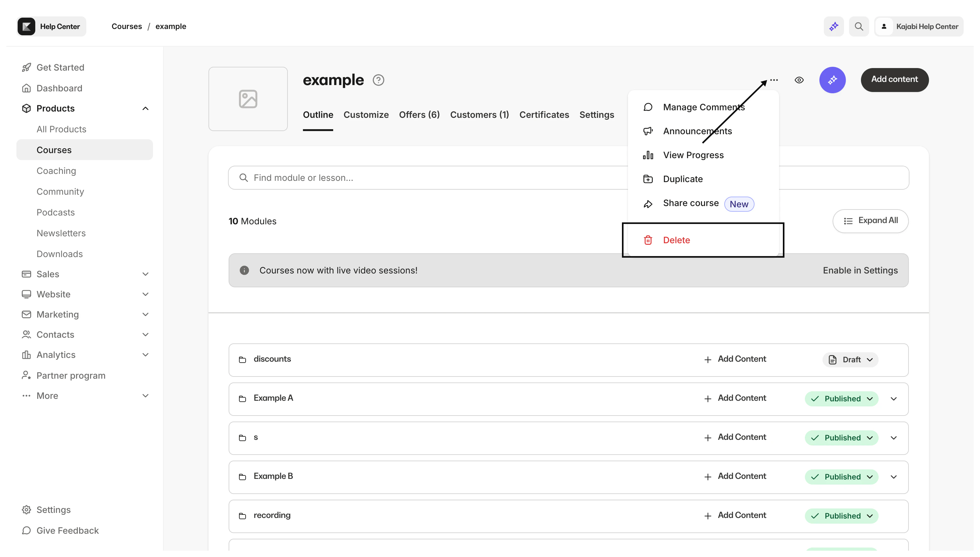The image size is (980, 557).
Task: Click the Add content button
Action: [x=894, y=80]
